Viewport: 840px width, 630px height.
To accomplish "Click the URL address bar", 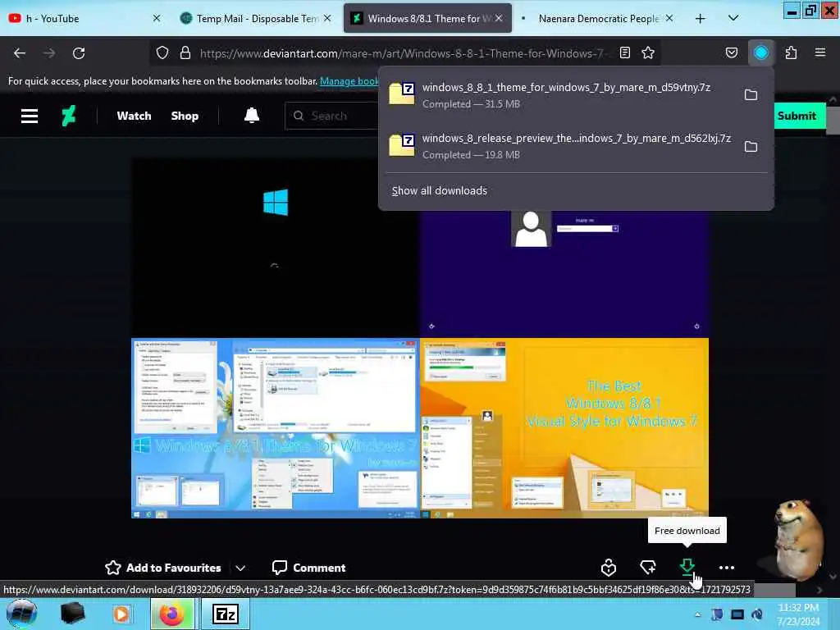I will click(402, 53).
